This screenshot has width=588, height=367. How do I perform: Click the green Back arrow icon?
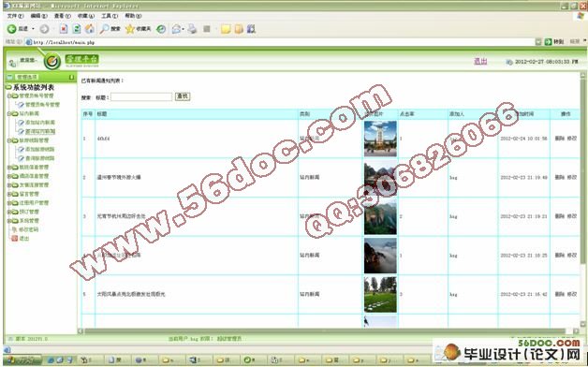point(11,29)
